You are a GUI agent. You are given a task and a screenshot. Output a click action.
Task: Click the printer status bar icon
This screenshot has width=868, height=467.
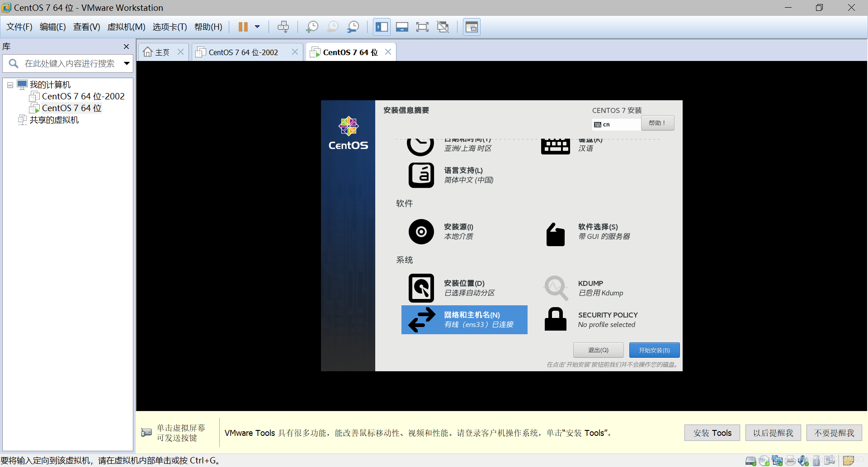[790, 461]
